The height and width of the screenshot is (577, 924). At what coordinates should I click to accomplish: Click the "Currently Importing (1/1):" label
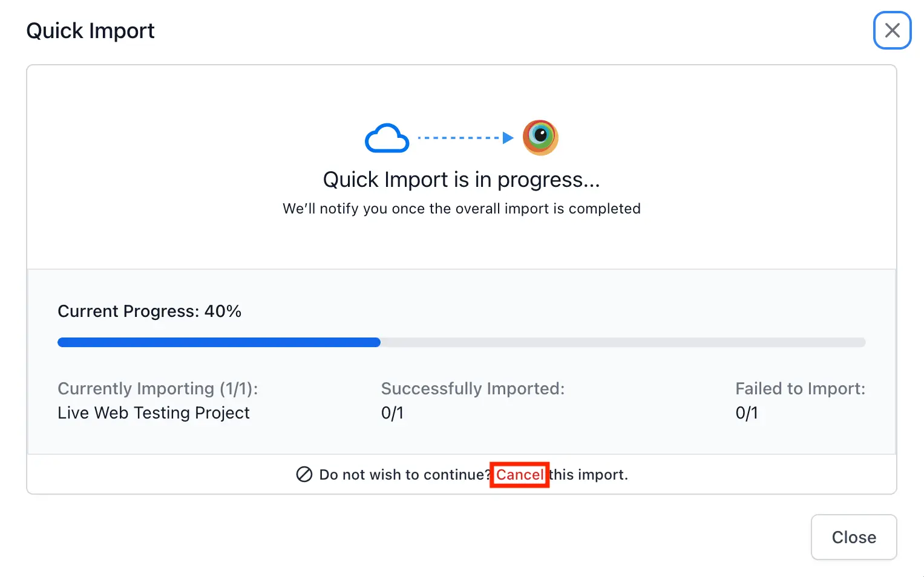(157, 388)
